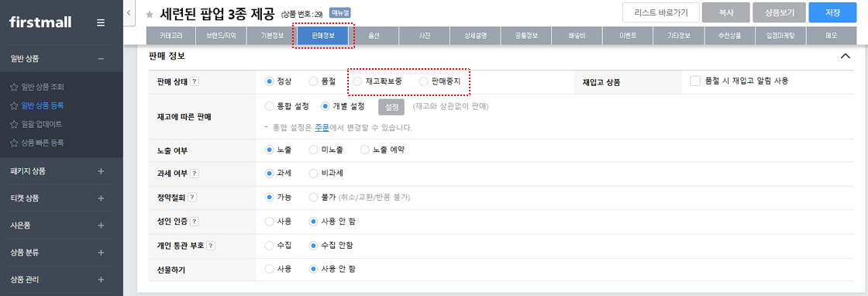Click the 매뉴얼 badge next to product number
The height and width of the screenshot is (296, 868).
(x=340, y=12)
